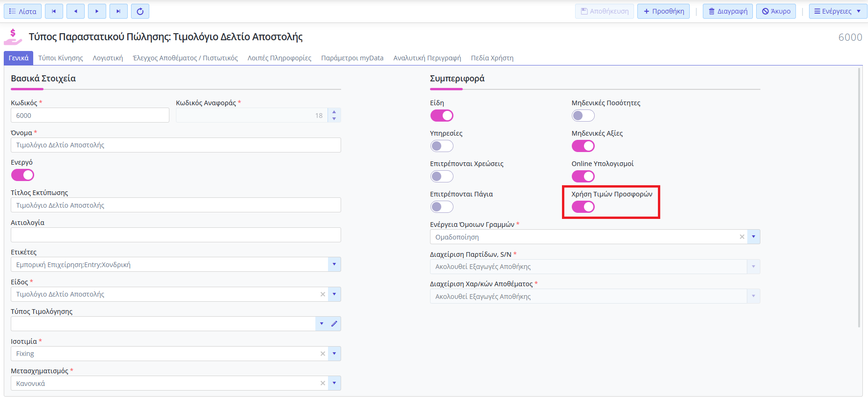Go to the previous record arrow icon
The width and height of the screenshot is (868, 399).
pyautogui.click(x=75, y=11)
